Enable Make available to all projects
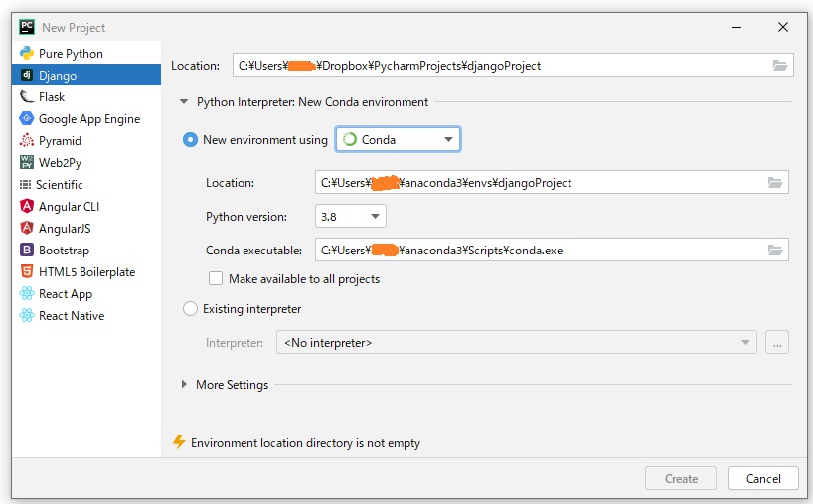Viewport: 813px width, 504px height. [216, 279]
